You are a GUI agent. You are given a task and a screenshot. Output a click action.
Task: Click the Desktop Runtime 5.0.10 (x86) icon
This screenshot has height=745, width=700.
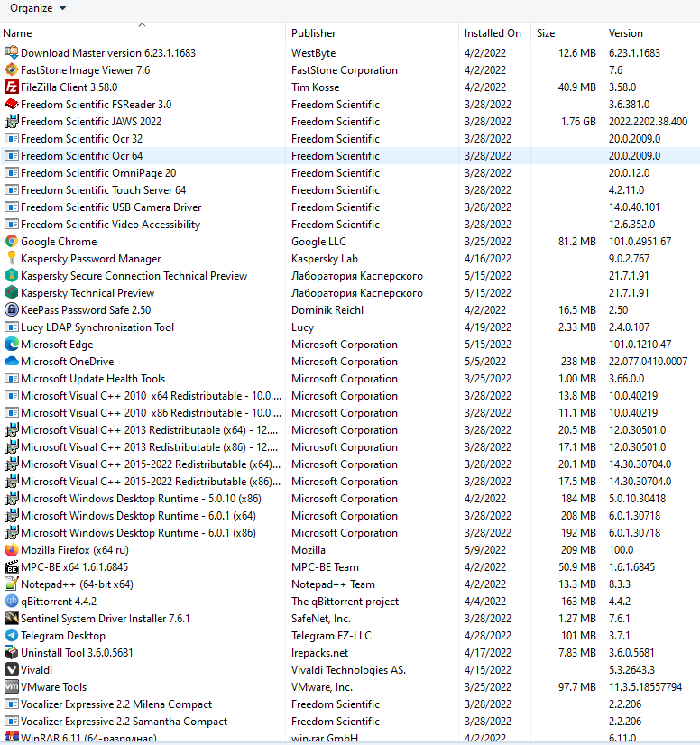pyautogui.click(x=12, y=499)
